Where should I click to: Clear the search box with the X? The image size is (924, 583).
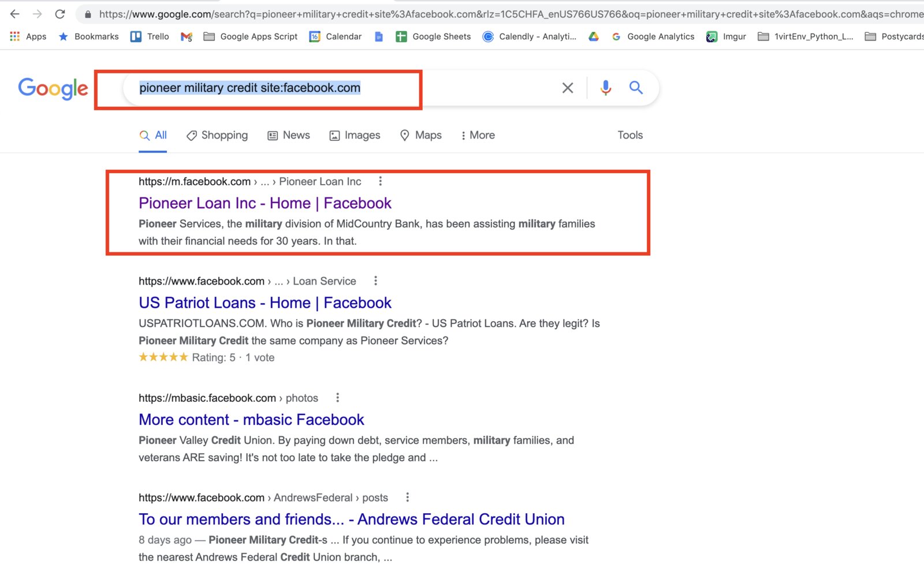pyautogui.click(x=568, y=88)
